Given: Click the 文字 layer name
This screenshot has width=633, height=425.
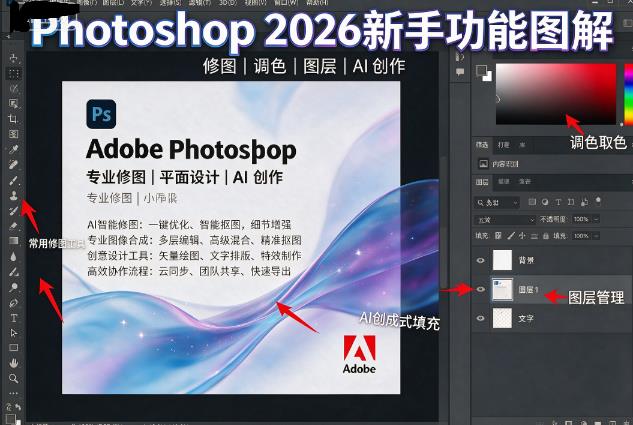Looking at the screenshot, I should click(526, 318).
